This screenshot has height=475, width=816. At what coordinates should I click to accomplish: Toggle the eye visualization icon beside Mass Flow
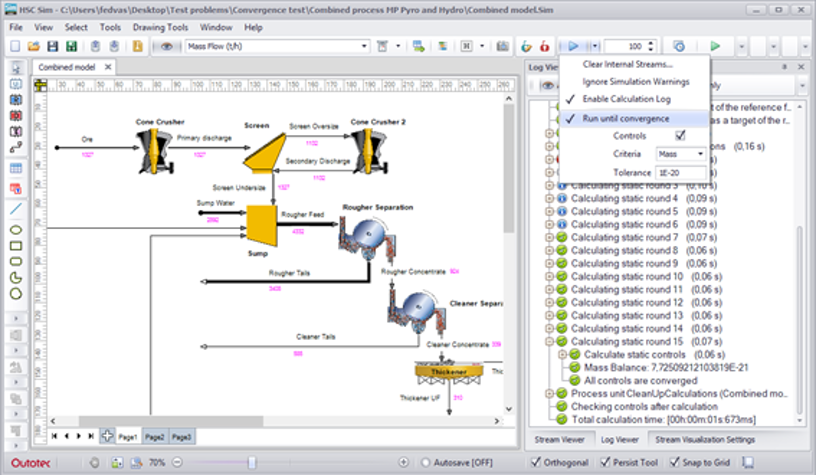pos(167,46)
